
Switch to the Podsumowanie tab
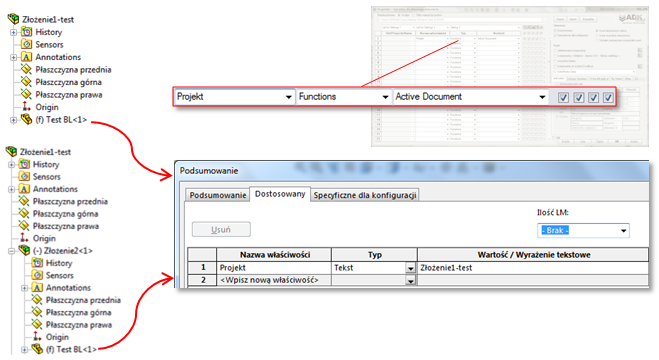tap(218, 195)
